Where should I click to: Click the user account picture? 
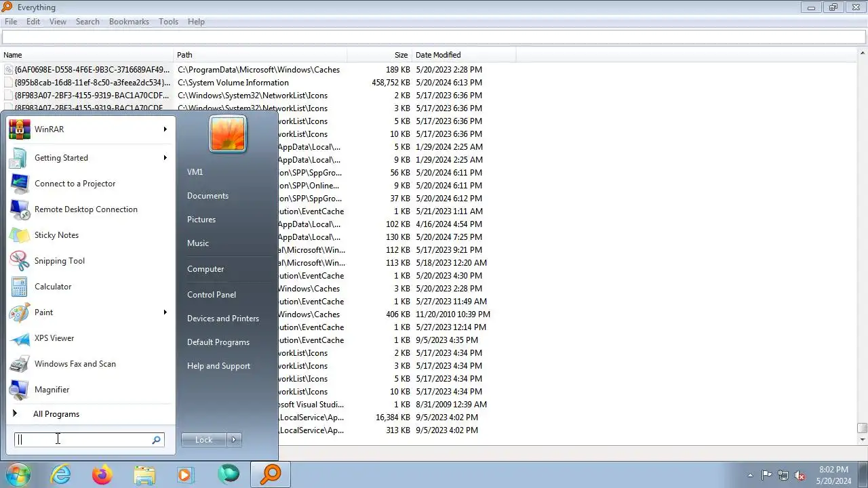point(228,134)
